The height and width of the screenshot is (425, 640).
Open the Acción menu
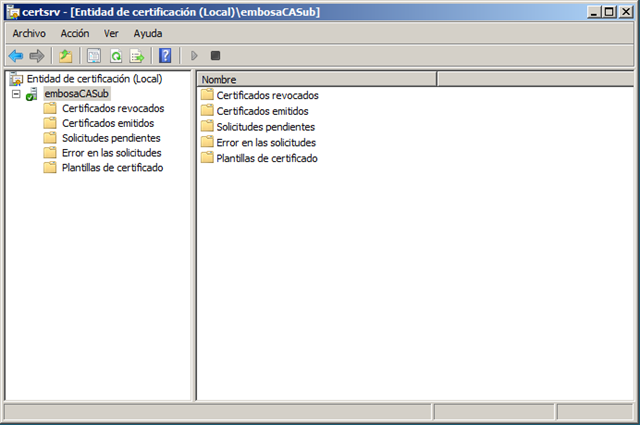(75, 33)
